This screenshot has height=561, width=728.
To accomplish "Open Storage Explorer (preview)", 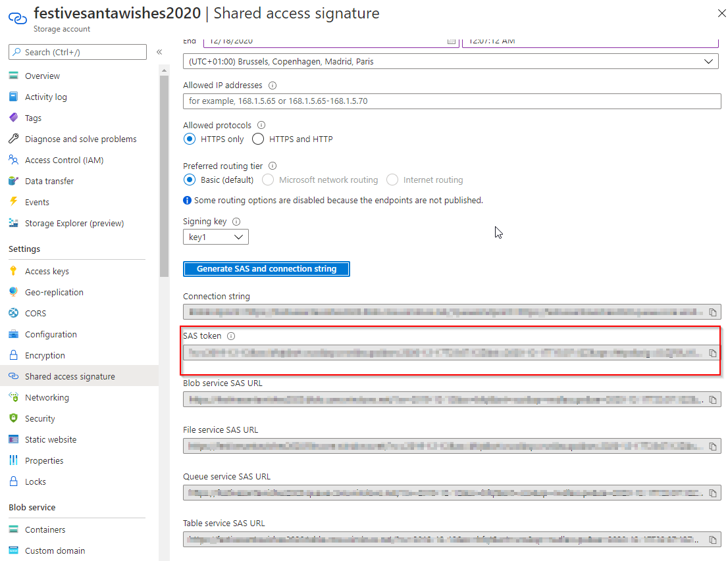I will coord(74,223).
